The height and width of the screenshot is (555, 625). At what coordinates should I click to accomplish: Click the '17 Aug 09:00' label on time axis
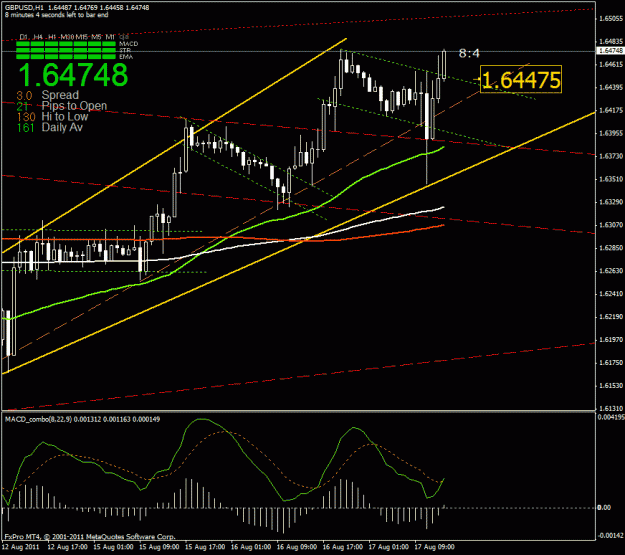[434, 547]
